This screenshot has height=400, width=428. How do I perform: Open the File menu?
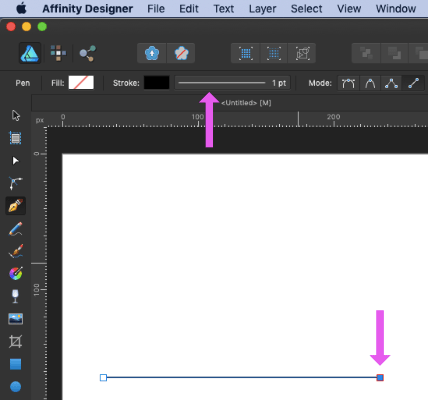[x=156, y=9]
